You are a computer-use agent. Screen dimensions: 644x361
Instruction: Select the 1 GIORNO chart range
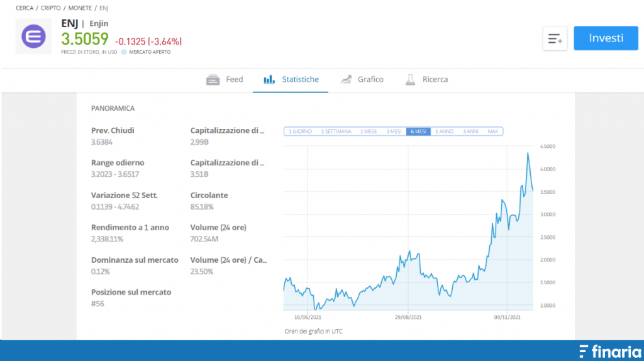click(x=300, y=131)
